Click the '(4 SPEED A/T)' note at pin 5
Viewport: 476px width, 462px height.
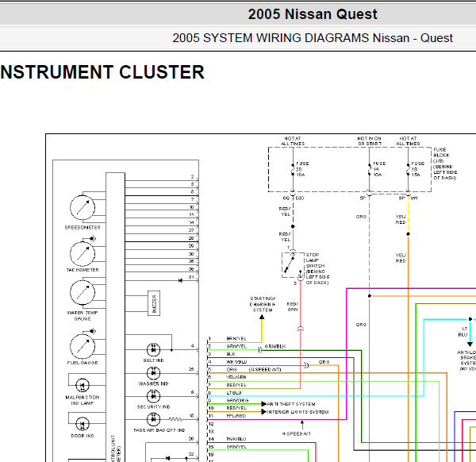point(265,369)
